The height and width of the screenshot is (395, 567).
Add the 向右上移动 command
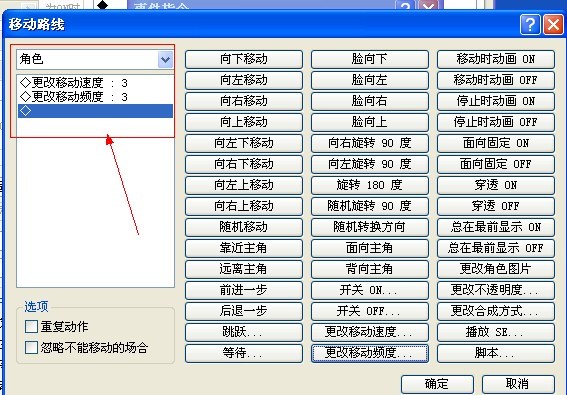click(x=244, y=206)
